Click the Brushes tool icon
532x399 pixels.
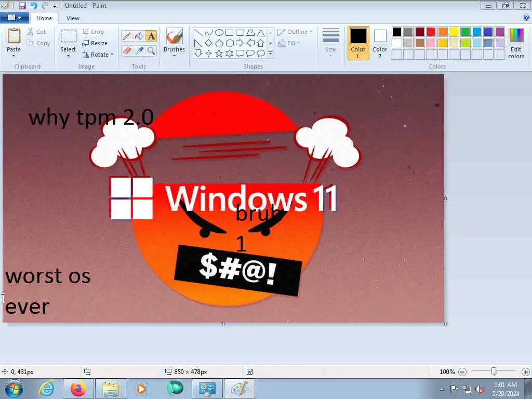[x=175, y=36]
